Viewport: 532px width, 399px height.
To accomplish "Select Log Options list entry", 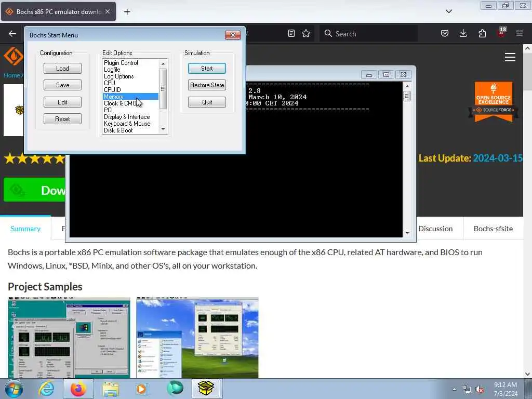I will tap(119, 76).
